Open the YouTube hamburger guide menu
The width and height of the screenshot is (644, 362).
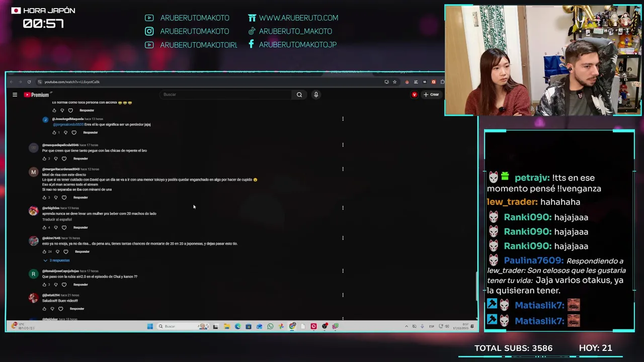pyautogui.click(x=15, y=95)
